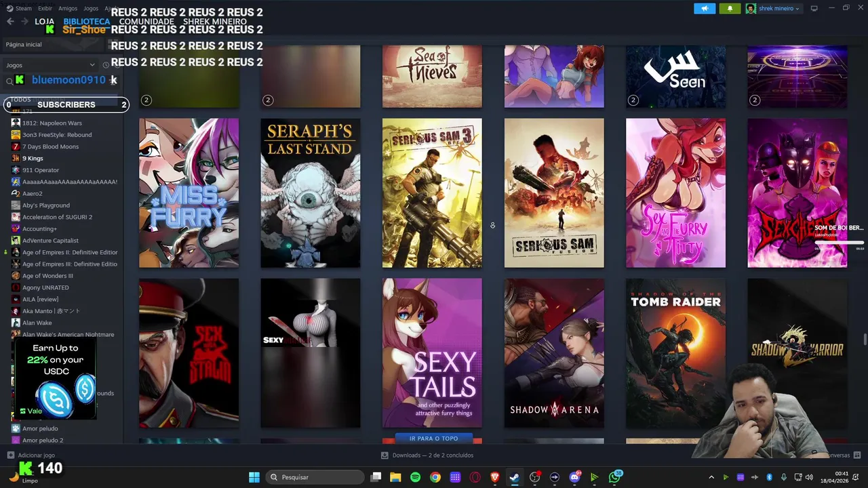Click the 911 Operator game icon
Viewport: 868px width, 488px height.
(16, 170)
